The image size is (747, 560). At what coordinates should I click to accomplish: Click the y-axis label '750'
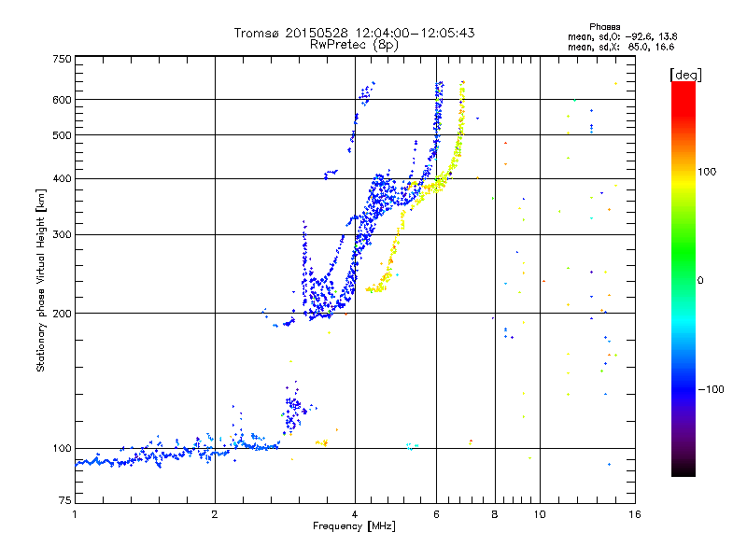62,59
